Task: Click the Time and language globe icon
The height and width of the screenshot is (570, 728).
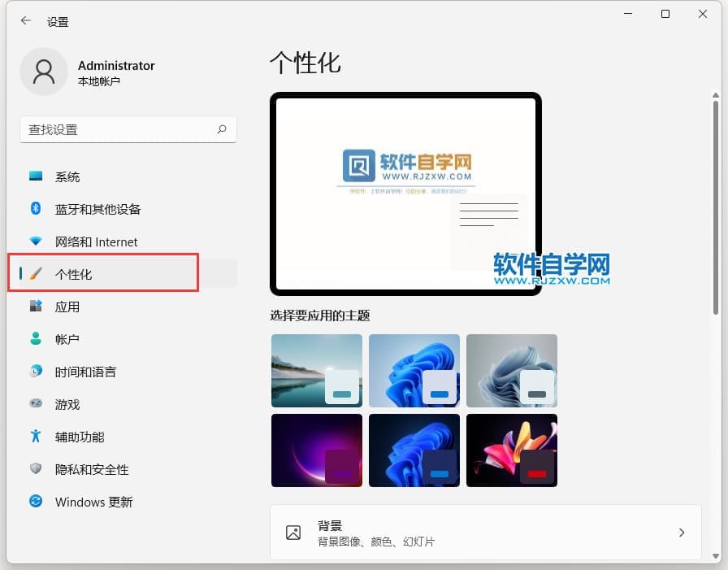Action: (x=36, y=372)
